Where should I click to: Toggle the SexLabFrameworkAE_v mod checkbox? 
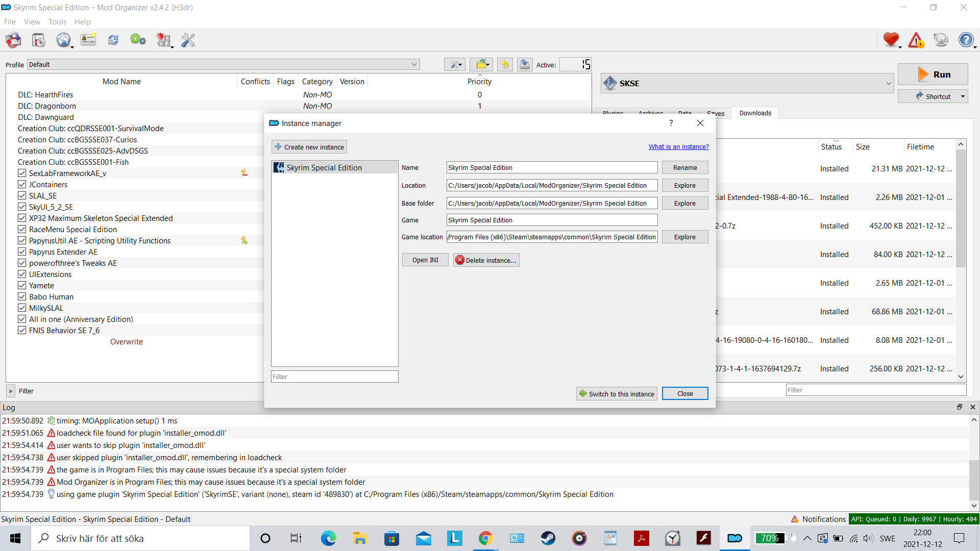pos(22,173)
